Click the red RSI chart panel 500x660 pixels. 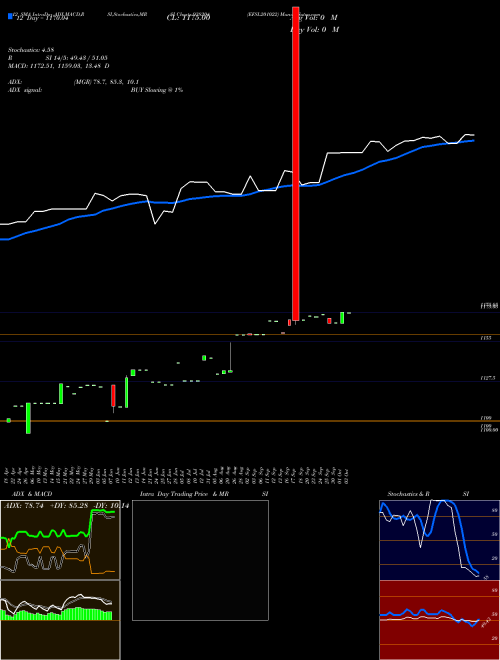point(439,620)
